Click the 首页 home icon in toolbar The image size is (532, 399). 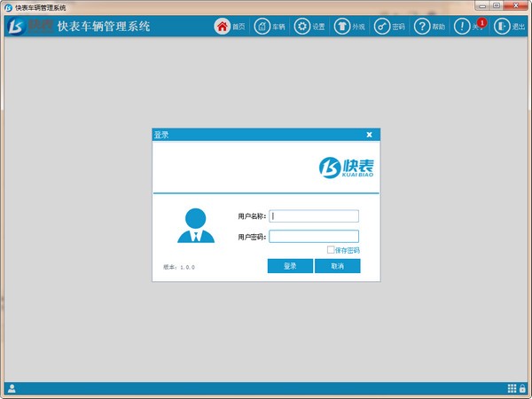point(223,27)
